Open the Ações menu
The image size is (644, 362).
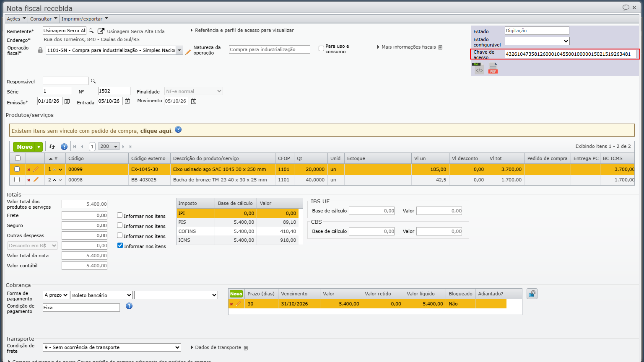(x=16, y=18)
